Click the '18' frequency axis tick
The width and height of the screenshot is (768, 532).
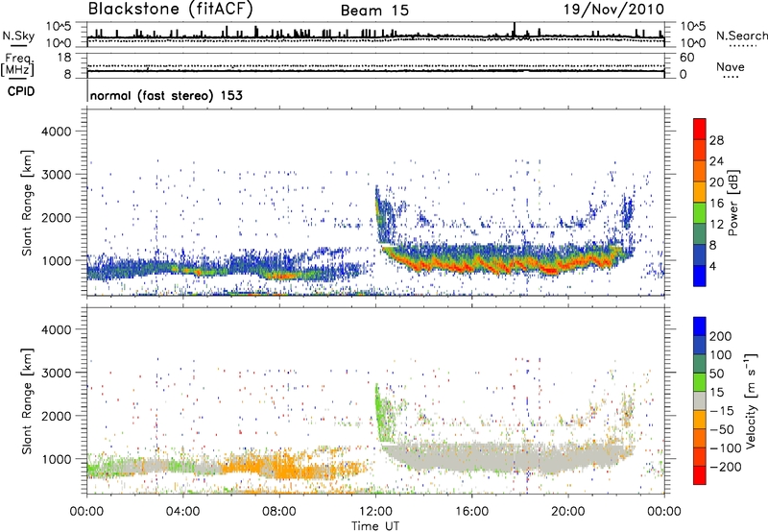pyautogui.click(x=64, y=58)
